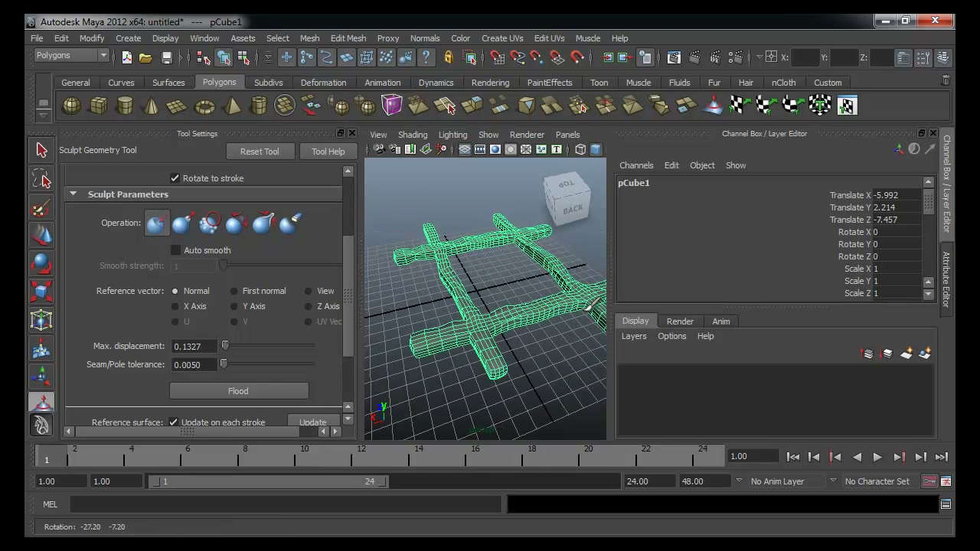The height and width of the screenshot is (551, 980).
Task: Toggle Update on each stroke checkbox
Action: [x=173, y=422]
